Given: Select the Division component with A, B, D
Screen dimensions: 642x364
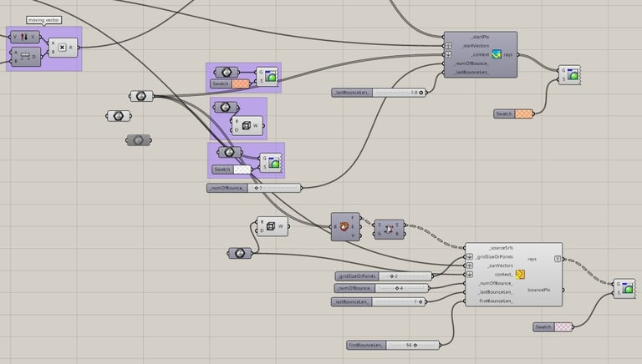Looking at the screenshot, I should [x=25, y=57].
